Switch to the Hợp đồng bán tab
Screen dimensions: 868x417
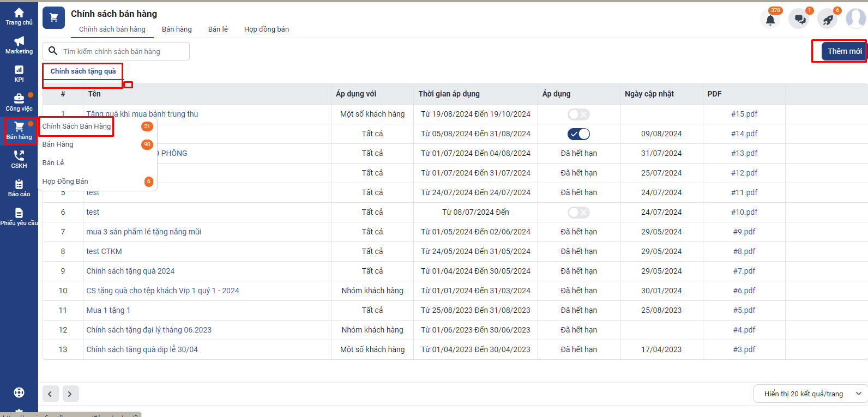(x=266, y=29)
